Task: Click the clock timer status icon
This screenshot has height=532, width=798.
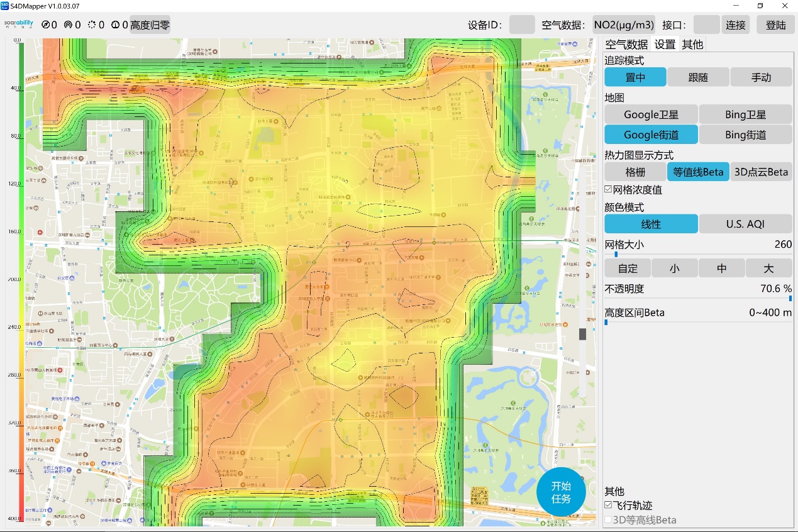Action: pos(115,25)
